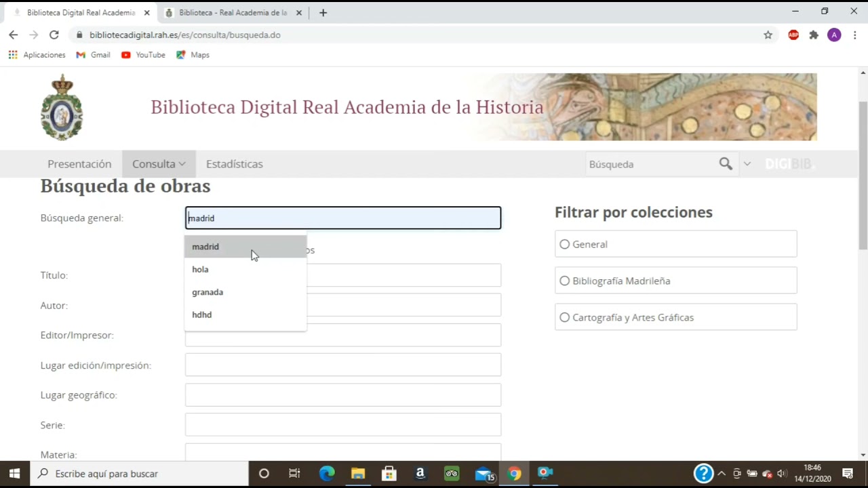Image resolution: width=868 pixels, height=488 pixels.
Task: Open the TripAdvisor app from the taskbar
Action: point(452,473)
